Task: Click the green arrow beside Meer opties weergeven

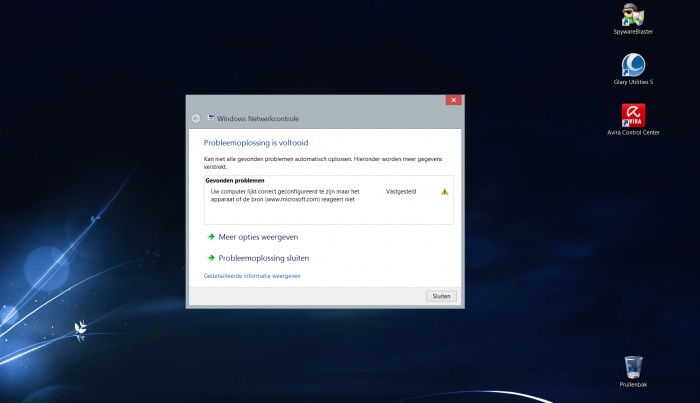Action: tap(211, 237)
